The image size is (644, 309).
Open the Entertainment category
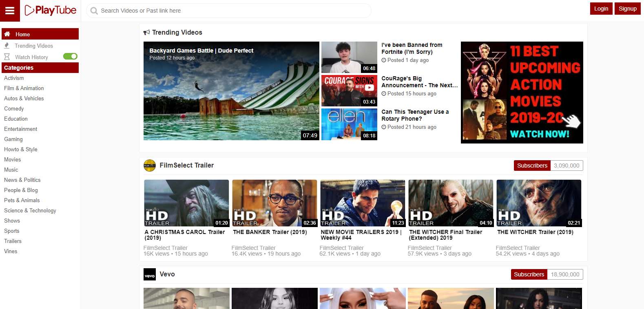[21, 129]
